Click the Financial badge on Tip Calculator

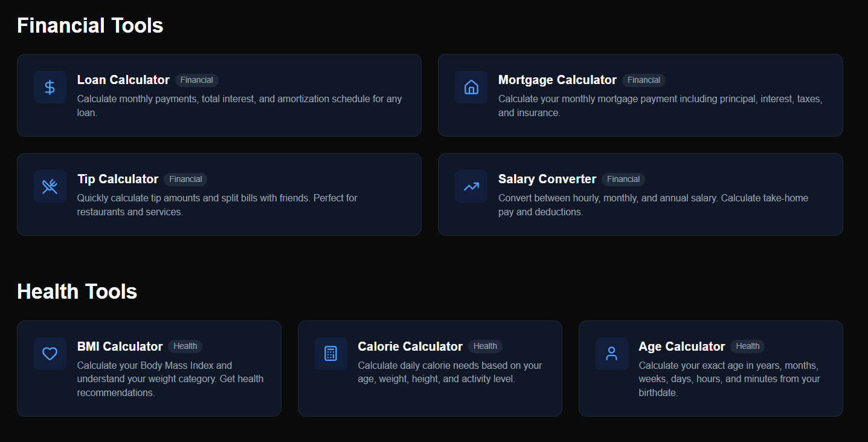[185, 179]
